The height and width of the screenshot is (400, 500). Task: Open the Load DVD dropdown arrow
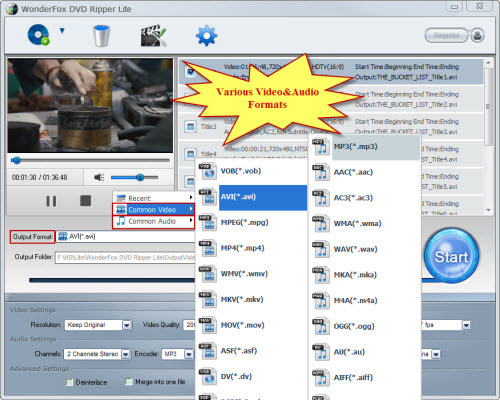[x=62, y=31]
